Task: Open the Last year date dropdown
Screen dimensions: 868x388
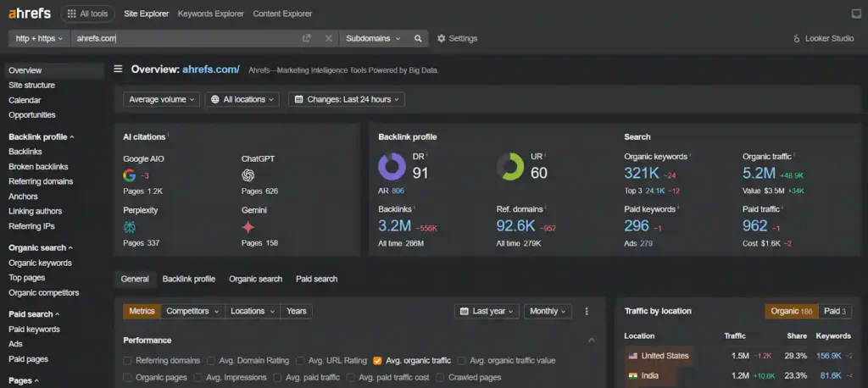Action: [x=487, y=311]
